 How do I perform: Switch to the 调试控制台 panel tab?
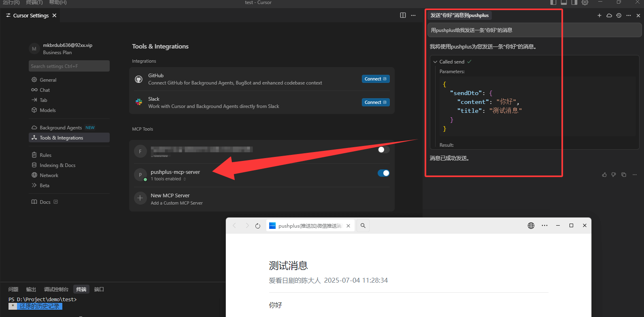click(x=56, y=289)
